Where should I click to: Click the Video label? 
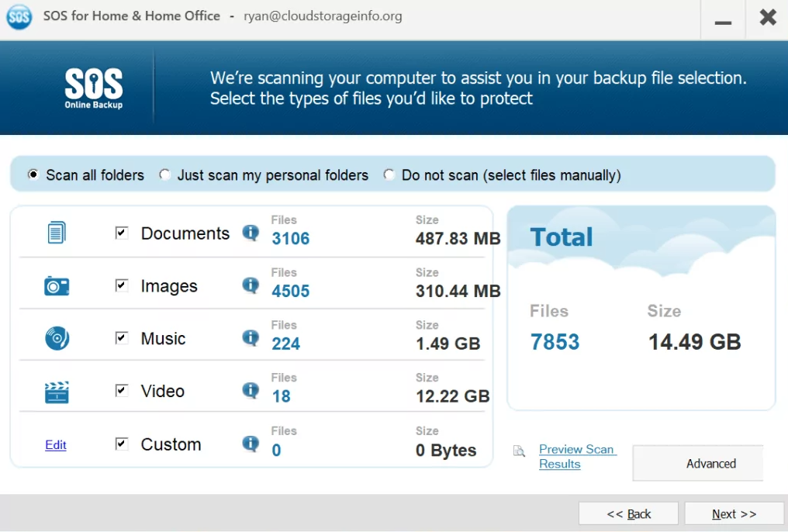click(162, 392)
